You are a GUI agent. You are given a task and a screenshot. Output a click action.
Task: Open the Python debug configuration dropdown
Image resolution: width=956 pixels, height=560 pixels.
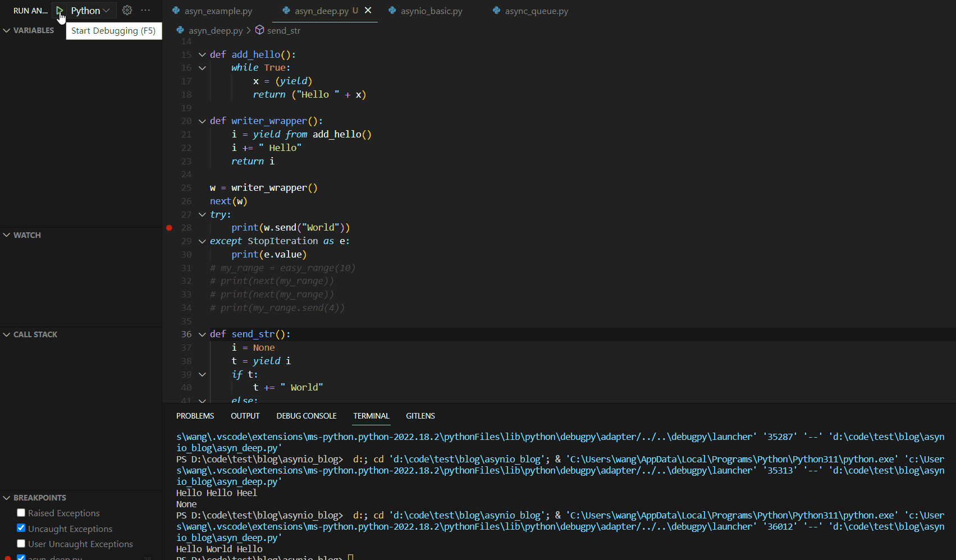point(90,11)
